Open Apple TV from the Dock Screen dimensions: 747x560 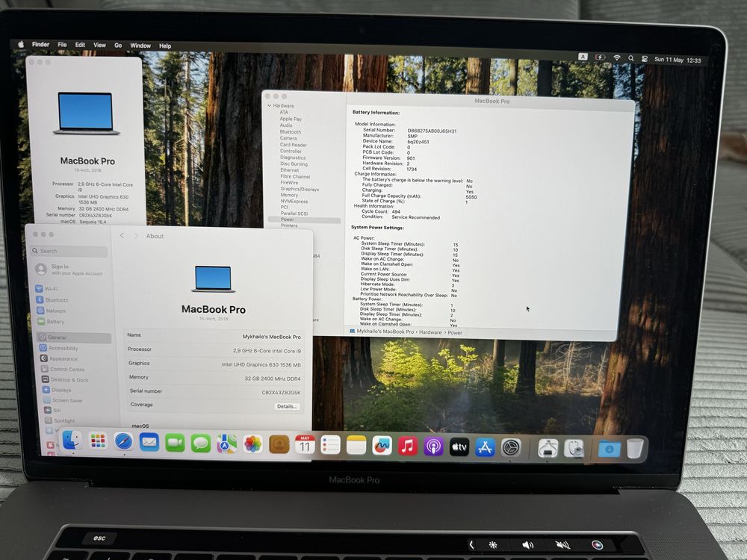(x=459, y=447)
